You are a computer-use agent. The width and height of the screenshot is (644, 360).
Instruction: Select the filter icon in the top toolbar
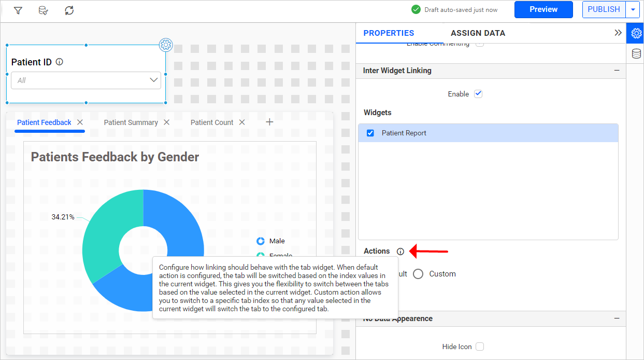18,9
